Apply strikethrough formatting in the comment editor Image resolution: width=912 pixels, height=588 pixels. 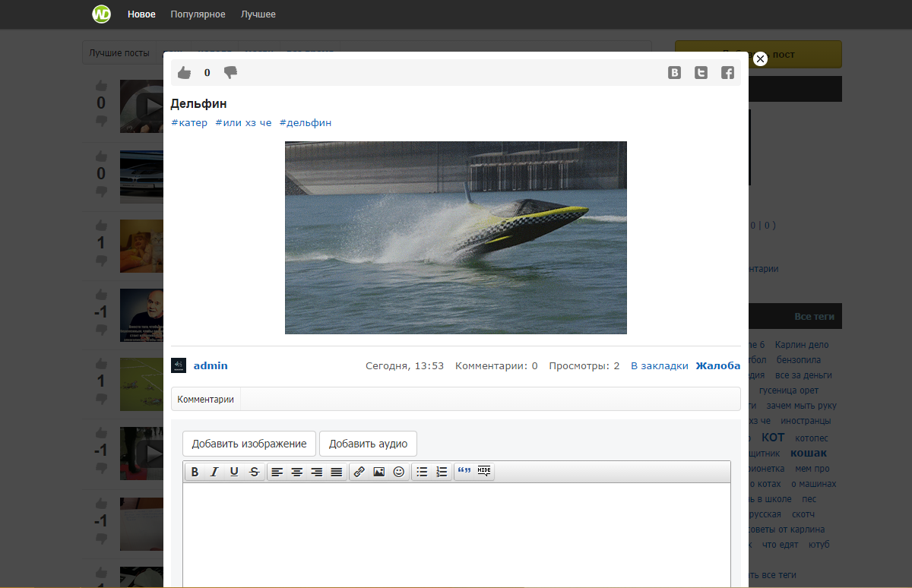[x=254, y=472]
